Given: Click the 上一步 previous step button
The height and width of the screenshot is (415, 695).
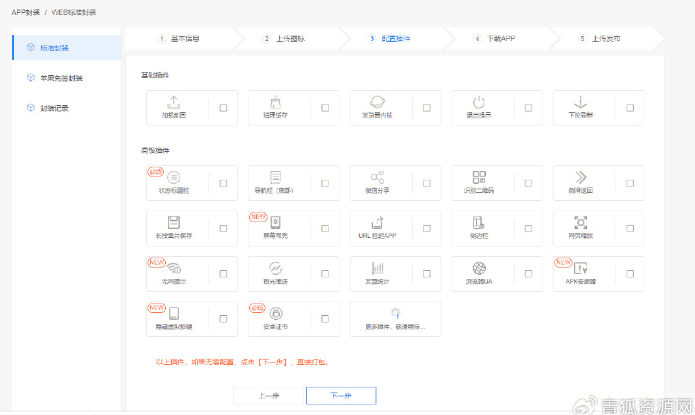Looking at the screenshot, I should click(x=268, y=395).
